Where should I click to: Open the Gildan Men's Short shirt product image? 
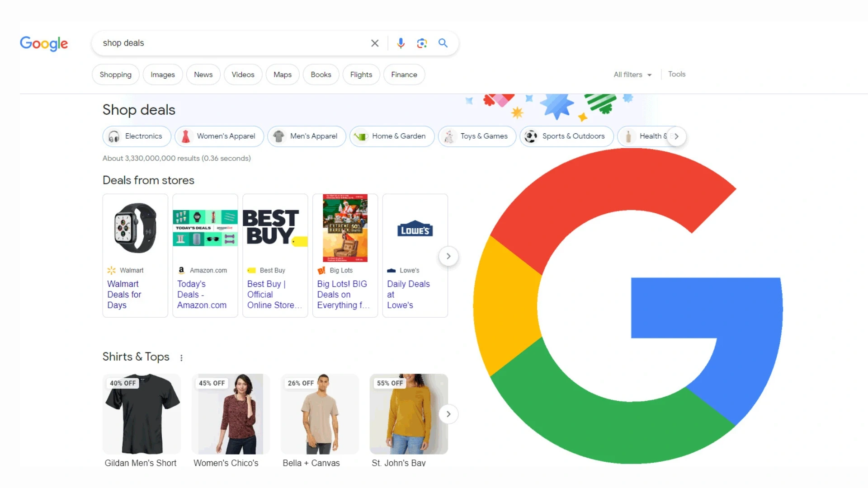pos(142,414)
